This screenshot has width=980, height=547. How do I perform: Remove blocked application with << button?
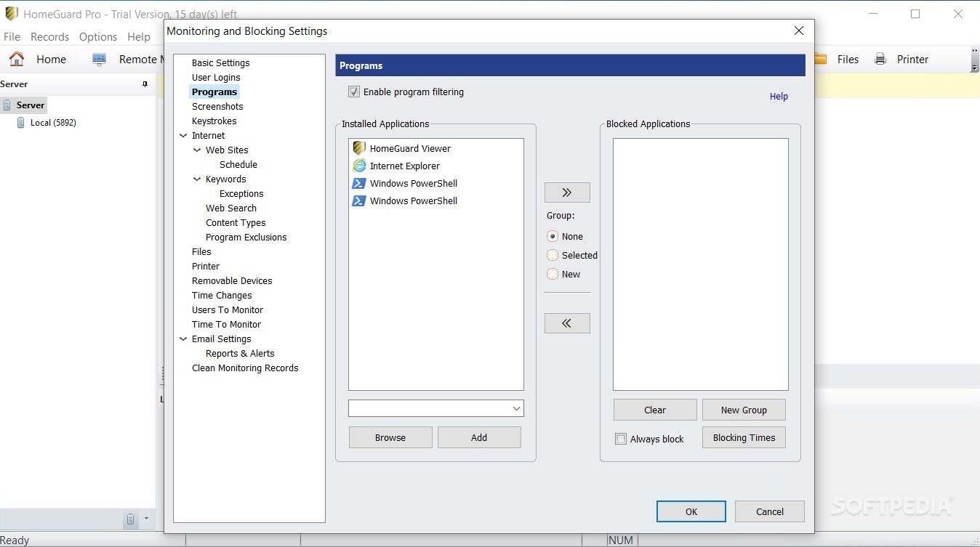point(567,323)
